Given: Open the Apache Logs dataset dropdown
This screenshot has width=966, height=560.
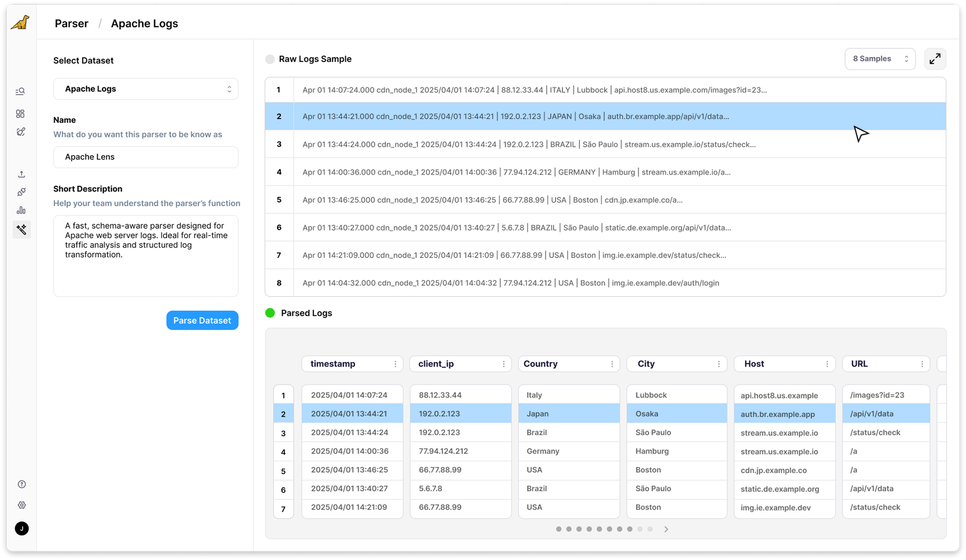Looking at the screenshot, I should tap(146, 89).
